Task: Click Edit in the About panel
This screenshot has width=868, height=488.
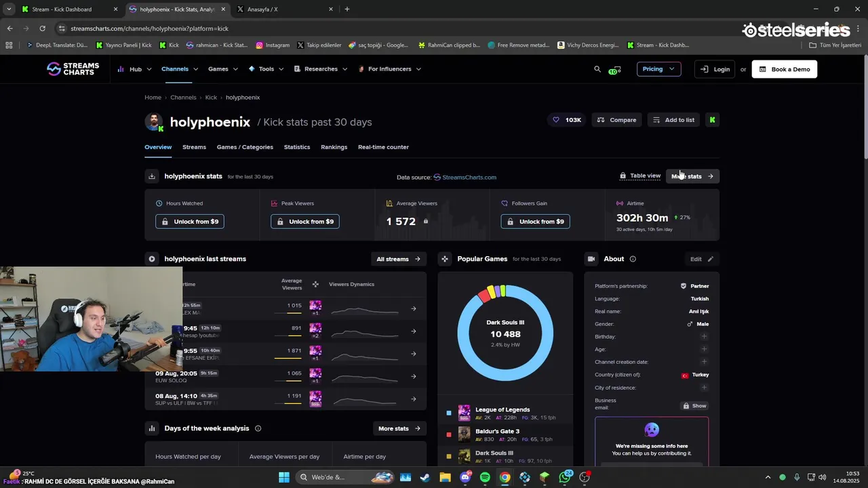Action: coord(701,259)
